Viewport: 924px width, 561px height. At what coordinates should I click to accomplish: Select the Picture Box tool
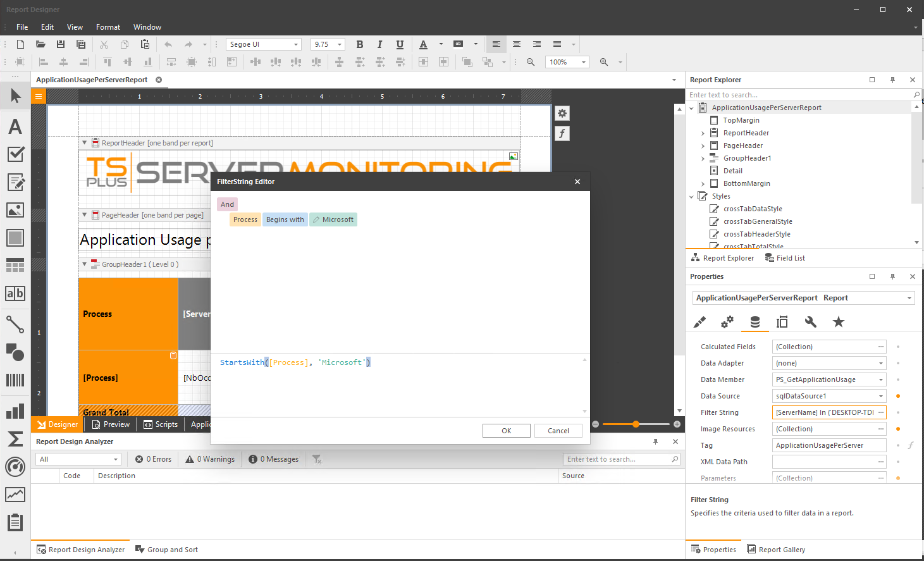coord(16,209)
